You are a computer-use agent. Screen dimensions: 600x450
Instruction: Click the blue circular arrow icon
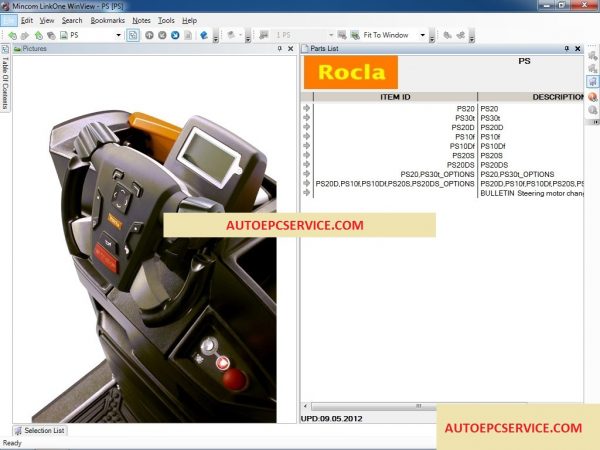(175, 35)
